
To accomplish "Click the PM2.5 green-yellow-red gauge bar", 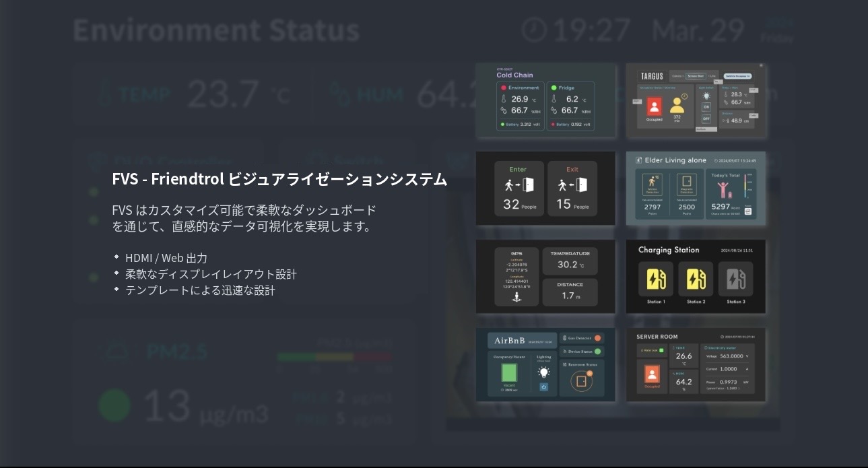I will click(335, 356).
